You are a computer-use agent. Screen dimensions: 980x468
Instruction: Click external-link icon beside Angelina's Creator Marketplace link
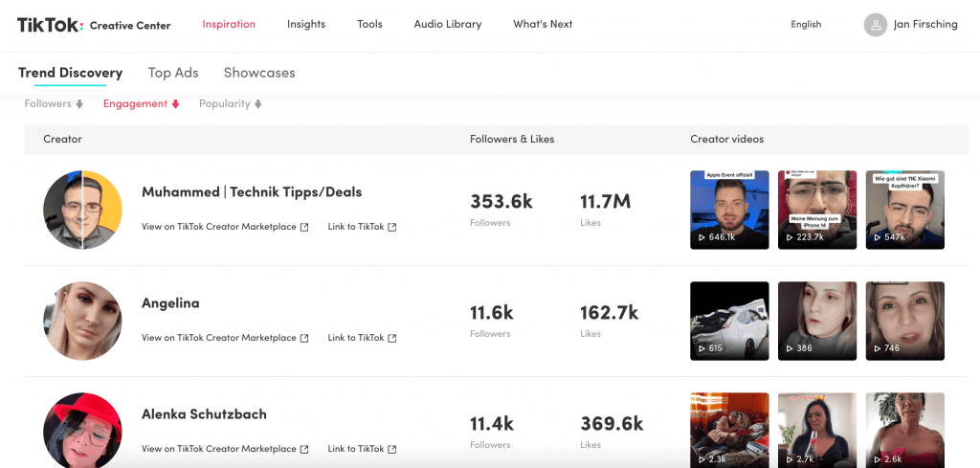click(x=304, y=338)
